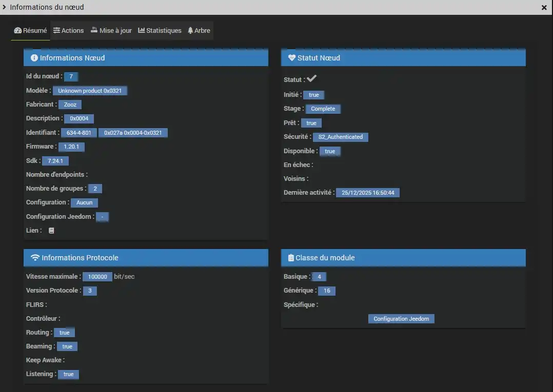Open the Actions tab

coord(68,31)
